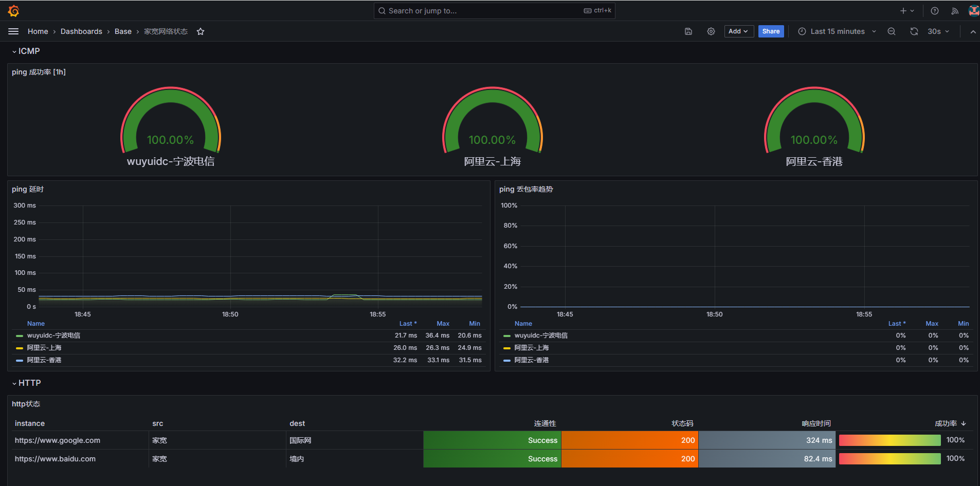Click the zoom out time range icon

coord(892,31)
